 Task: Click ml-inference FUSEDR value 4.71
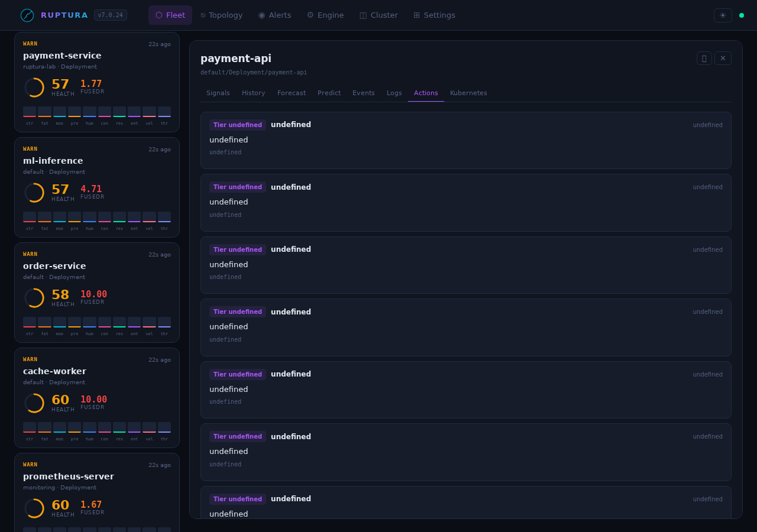[91, 189]
